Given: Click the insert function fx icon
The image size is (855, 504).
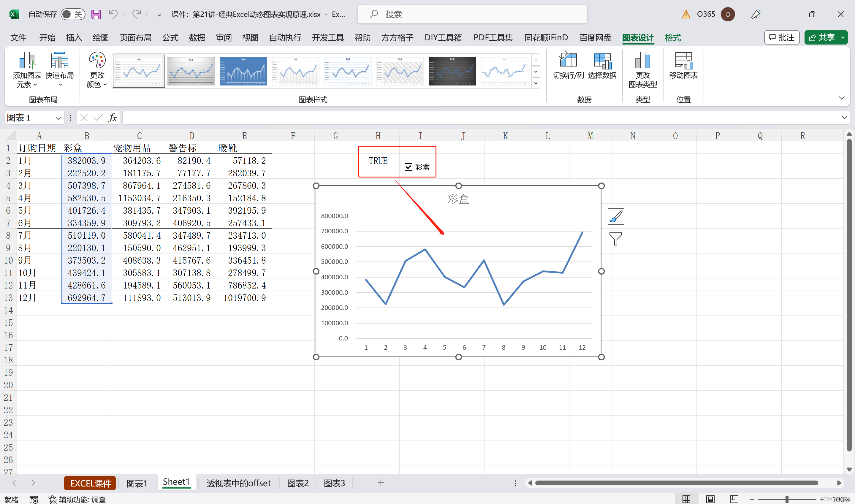Looking at the screenshot, I should click(113, 118).
